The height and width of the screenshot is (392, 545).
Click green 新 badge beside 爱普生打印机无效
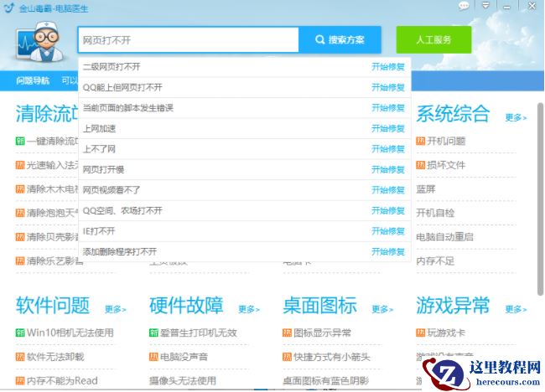tap(153, 333)
